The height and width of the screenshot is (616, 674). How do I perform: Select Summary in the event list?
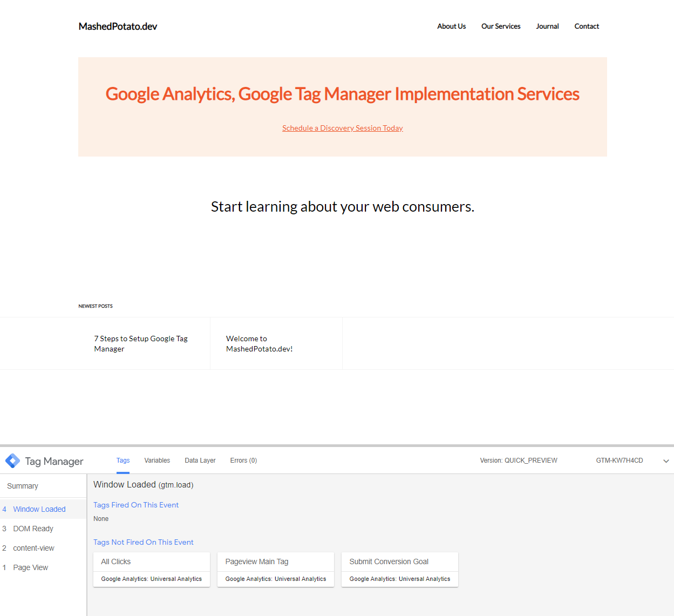click(x=43, y=486)
